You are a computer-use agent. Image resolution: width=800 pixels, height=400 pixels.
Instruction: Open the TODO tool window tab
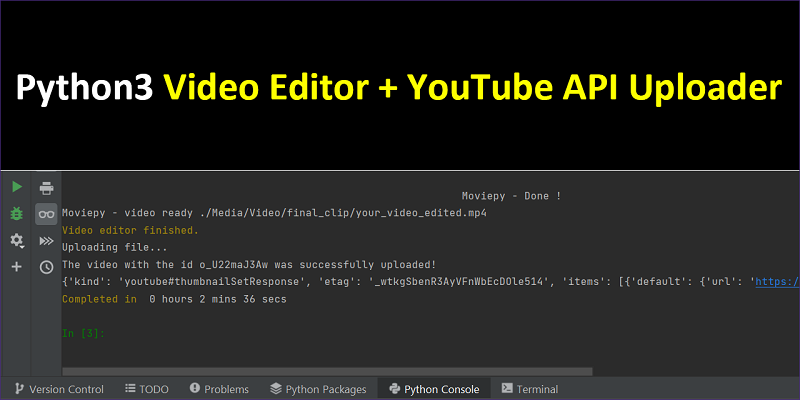(146, 389)
